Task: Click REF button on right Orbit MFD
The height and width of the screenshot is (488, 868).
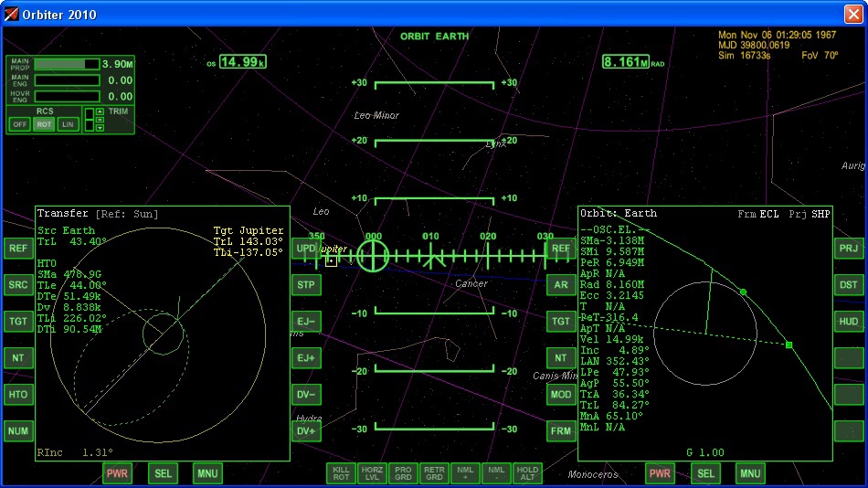Action: coord(561,249)
